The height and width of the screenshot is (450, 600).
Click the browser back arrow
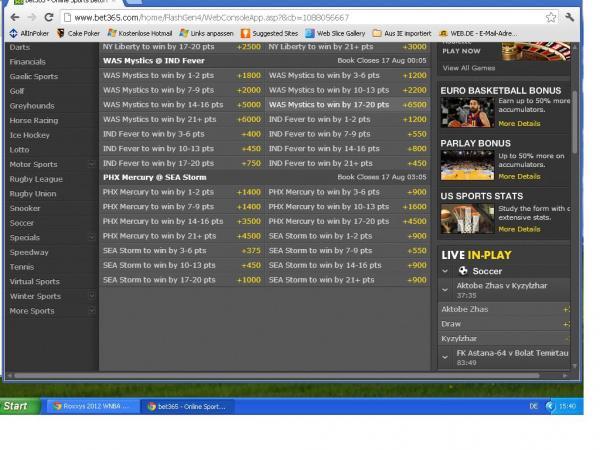[12, 18]
